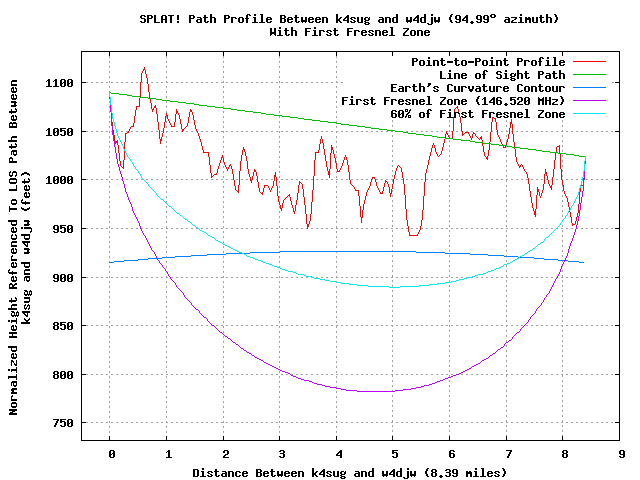Screen dimensions: 640x480
Task: Click the subtitle 'With First Fresnel Zone'
Action: coord(349,32)
